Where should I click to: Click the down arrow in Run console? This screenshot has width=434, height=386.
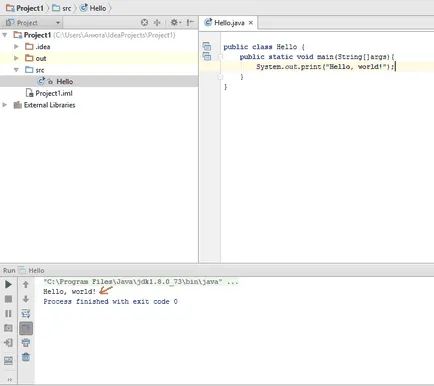point(26,299)
